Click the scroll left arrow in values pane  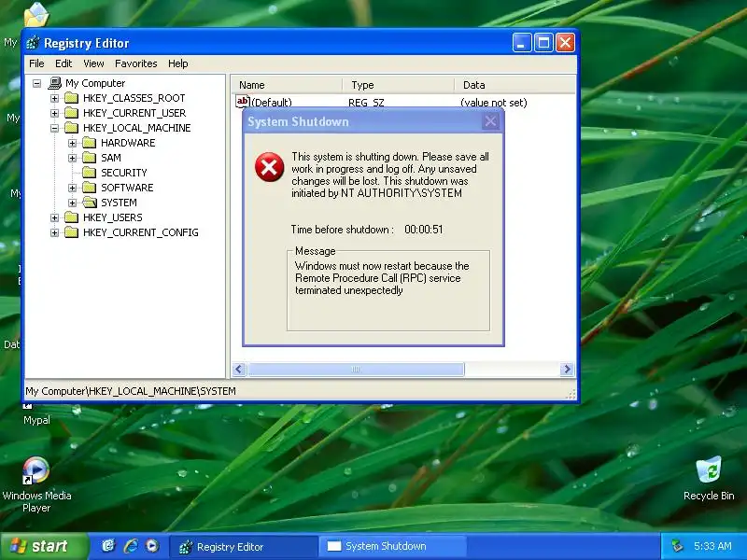click(240, 369)
